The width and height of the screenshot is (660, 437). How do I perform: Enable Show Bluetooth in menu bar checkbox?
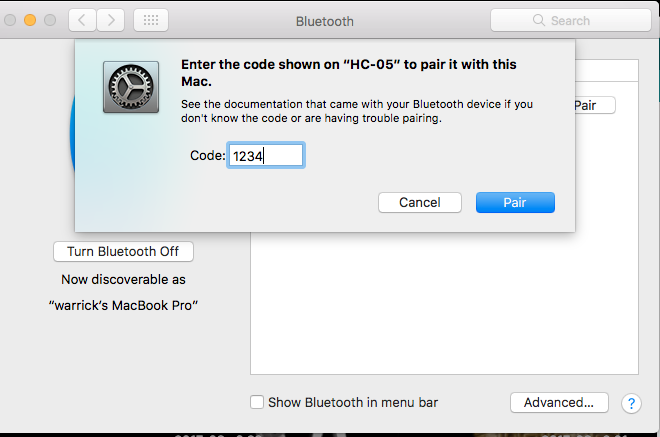coord(257,402)
